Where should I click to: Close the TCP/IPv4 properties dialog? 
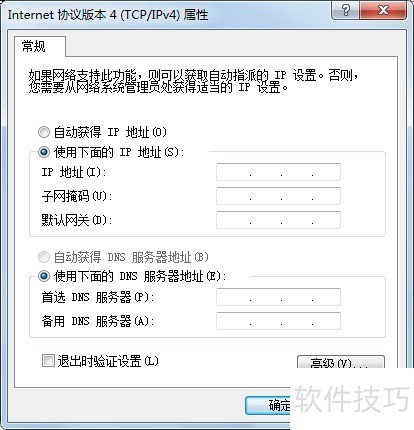[383, 10]
